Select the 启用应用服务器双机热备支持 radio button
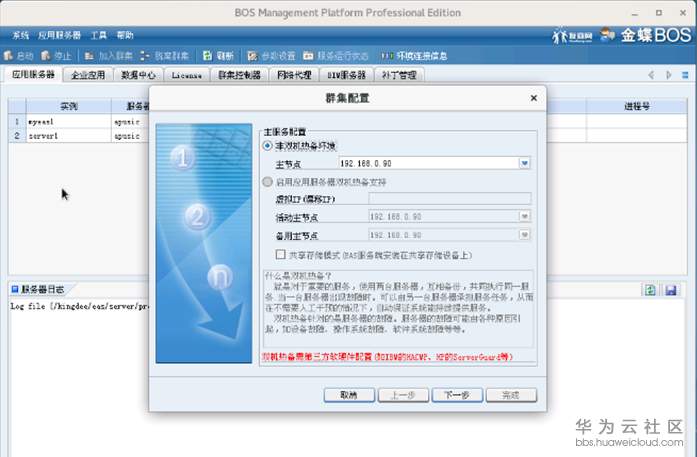This screenshot has width=697, height=457. pos(267,182)
